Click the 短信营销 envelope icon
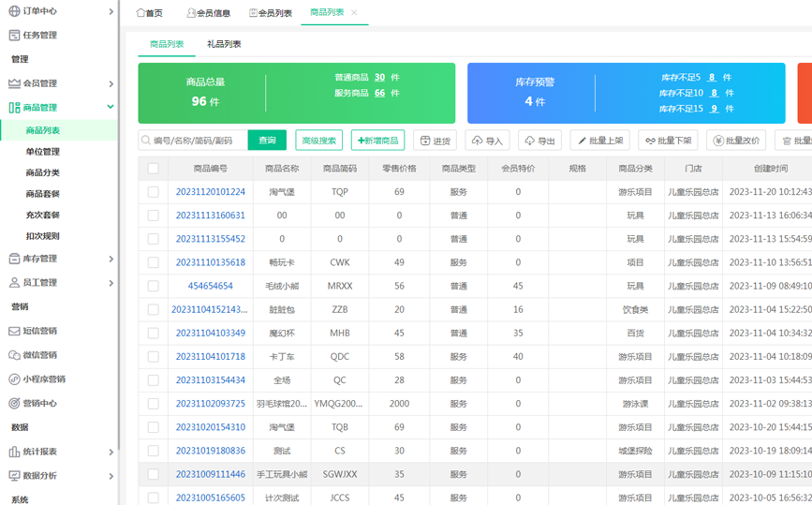This screenshot has height=505, width=812. coord(14,331)
